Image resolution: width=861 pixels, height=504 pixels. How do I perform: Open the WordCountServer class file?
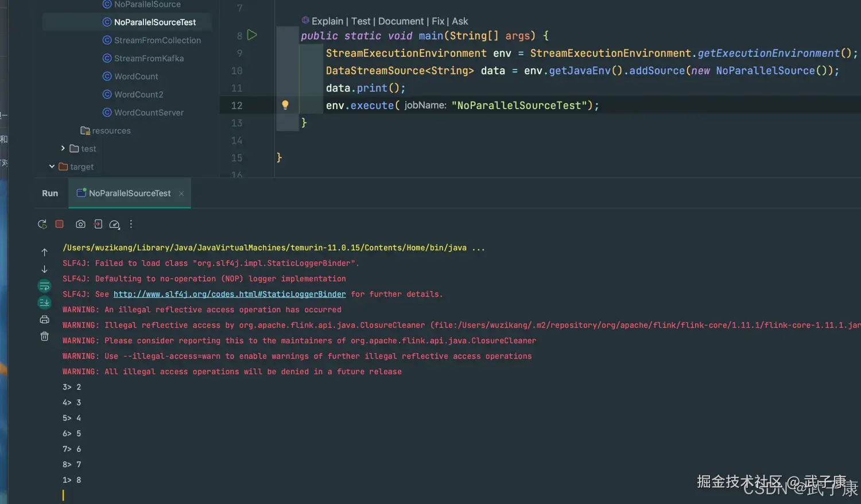149,113
